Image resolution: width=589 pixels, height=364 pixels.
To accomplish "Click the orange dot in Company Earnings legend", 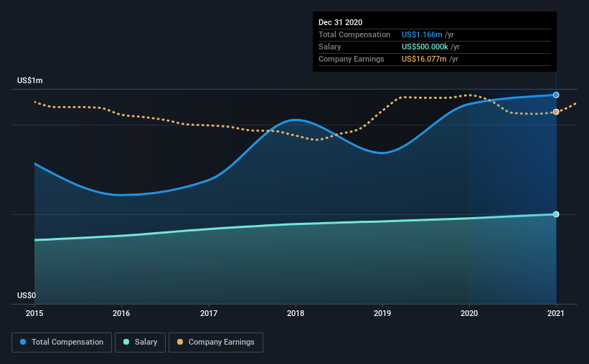I will (180, 342).
